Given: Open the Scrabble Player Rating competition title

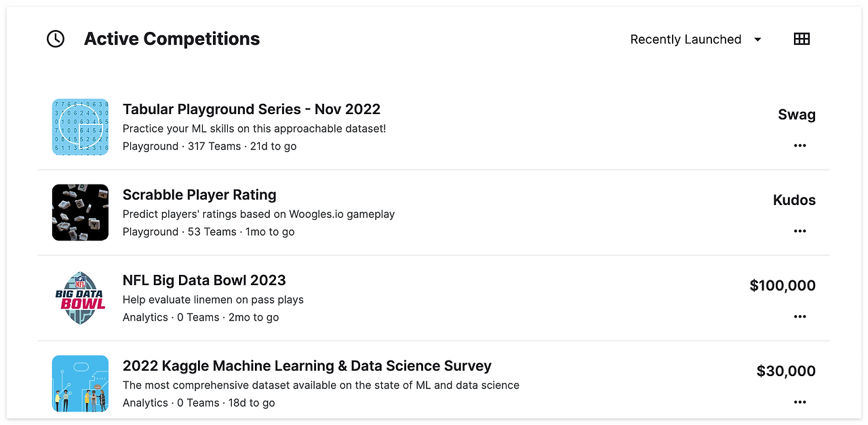Looking at the screenshot, I should 199,195.
